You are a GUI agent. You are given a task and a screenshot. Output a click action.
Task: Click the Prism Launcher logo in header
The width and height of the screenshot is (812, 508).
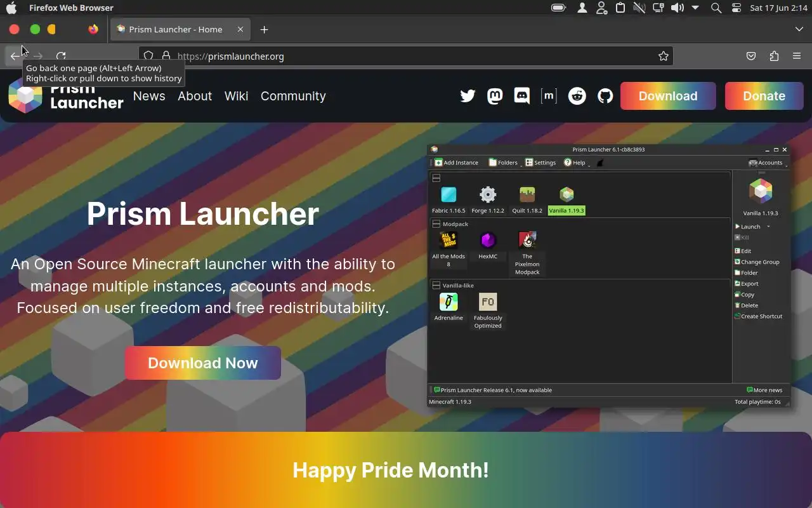coord(66,97)
